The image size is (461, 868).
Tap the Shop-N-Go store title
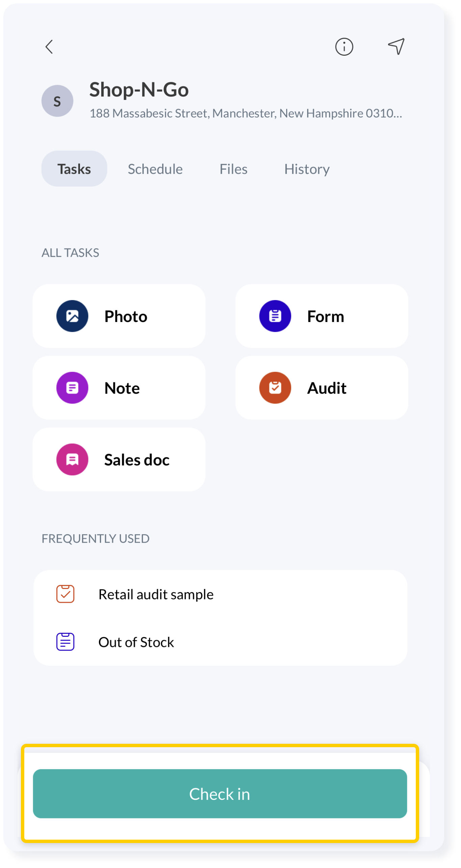[x=139, y=90]
